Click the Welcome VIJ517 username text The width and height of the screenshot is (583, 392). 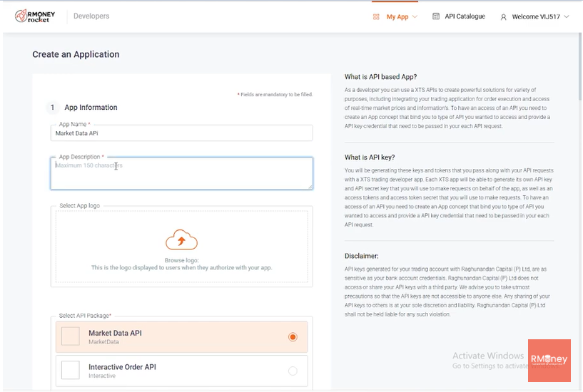536,17
